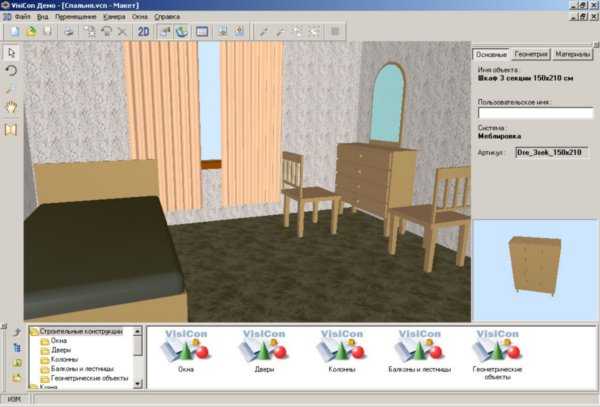600x407 pixels.
Task: Click the New document toolbar icon
Action: 15,32
